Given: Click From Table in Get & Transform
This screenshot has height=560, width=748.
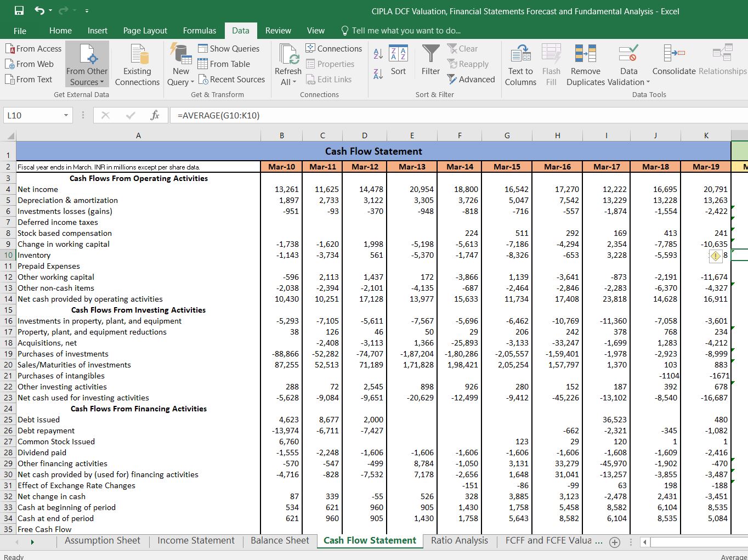Looking at the screenshot, I should click(224, 64).
